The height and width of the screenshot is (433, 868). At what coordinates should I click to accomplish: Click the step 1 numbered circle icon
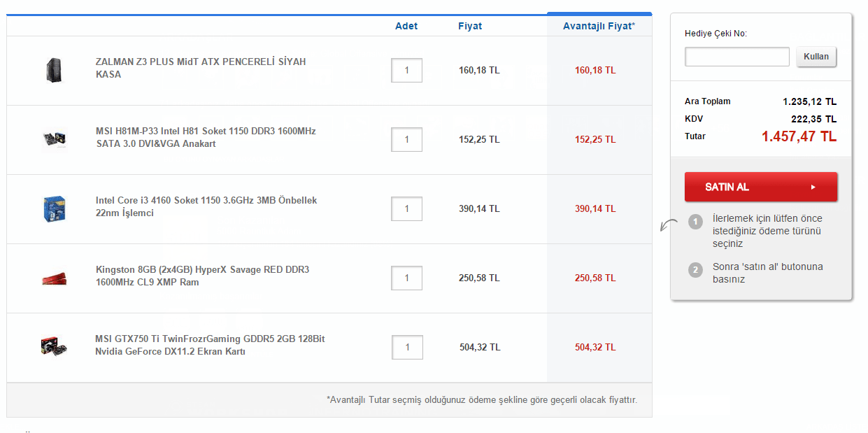click(x=695, y=222)
